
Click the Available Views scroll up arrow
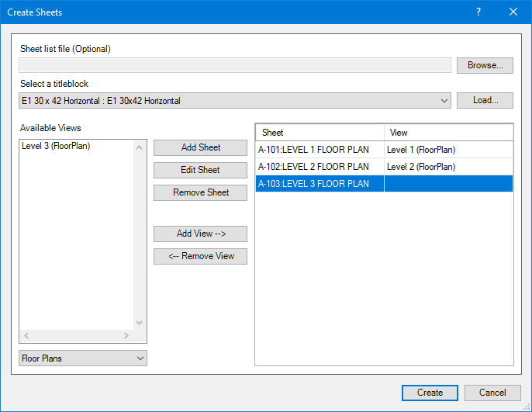click(139, 147)
